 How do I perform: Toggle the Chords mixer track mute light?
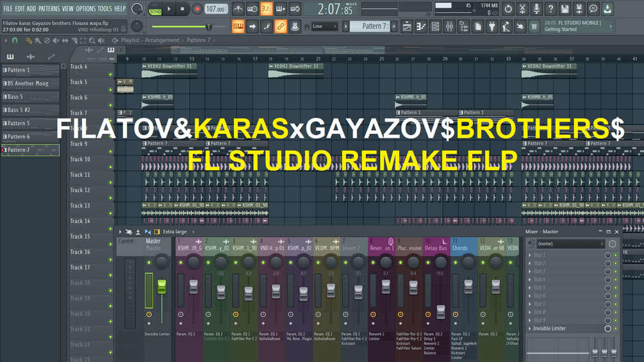(456, 262)
